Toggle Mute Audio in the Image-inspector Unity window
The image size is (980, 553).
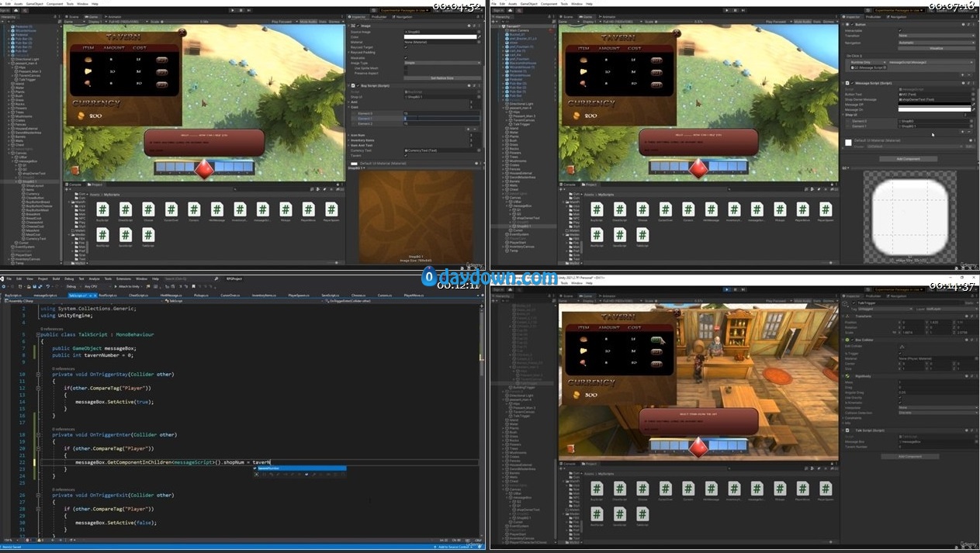point(310,22)
